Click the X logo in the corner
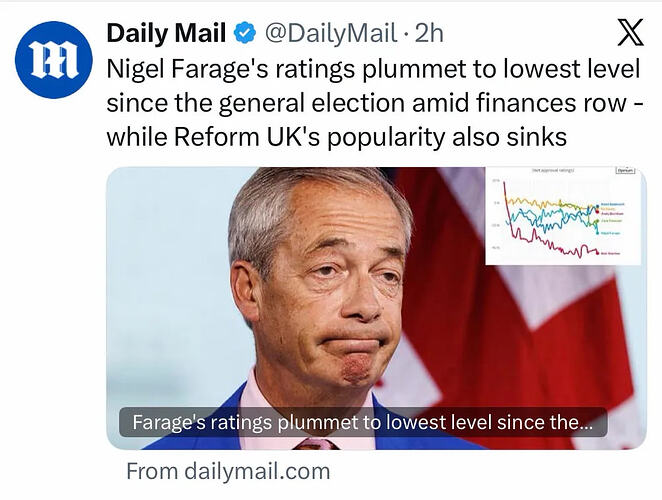The image size is (662, 500). point(630,32)
